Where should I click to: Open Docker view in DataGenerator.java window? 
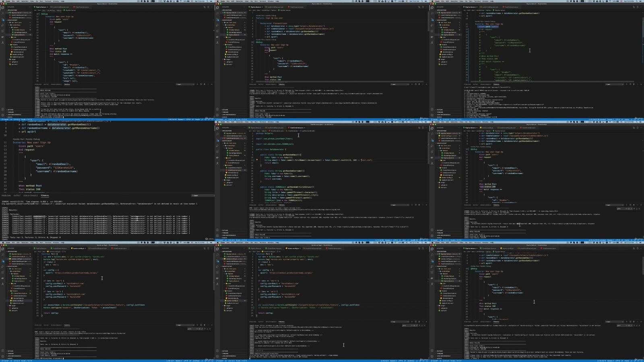click(217, 157)
